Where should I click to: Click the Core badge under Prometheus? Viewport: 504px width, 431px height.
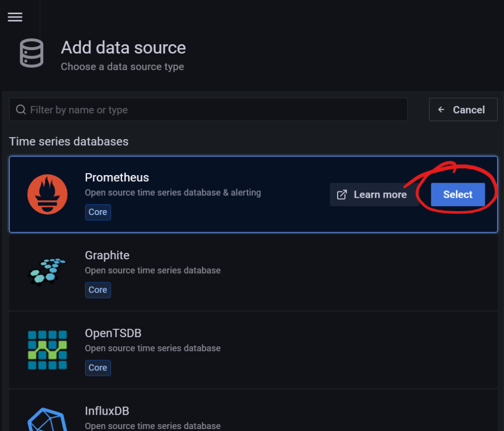[x=97, y=212]
